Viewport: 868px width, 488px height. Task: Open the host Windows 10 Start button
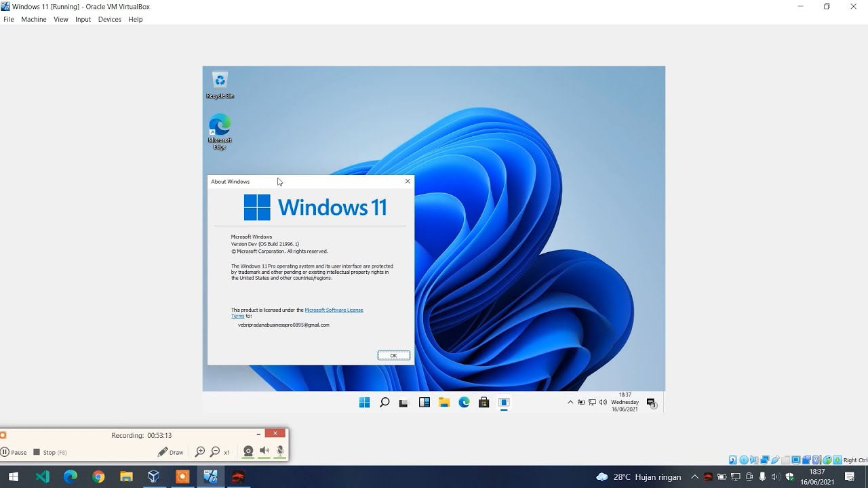(13, 476)
